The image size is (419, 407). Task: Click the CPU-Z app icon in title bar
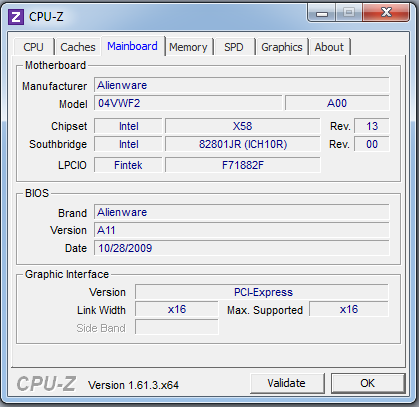coord(16,17)
